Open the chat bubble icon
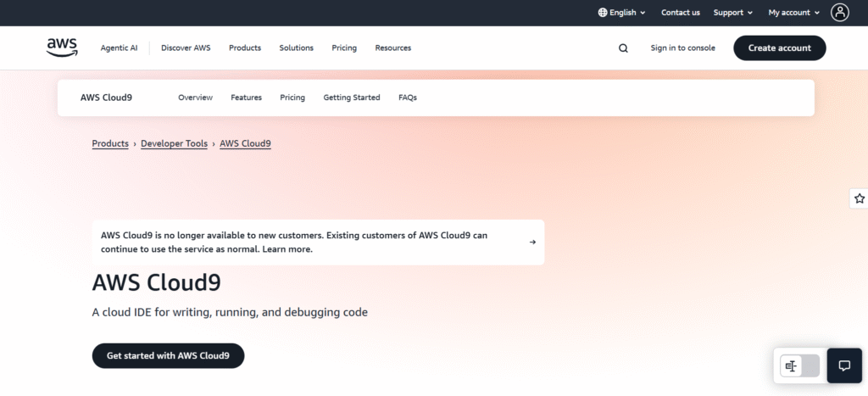This screenshot has height=396, width=868. 843,366
